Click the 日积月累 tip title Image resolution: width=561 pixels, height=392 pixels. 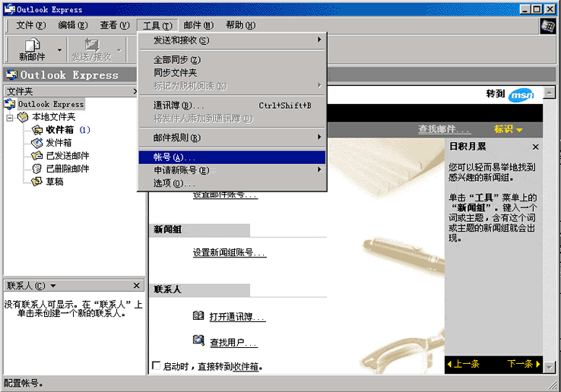[467, 147]
